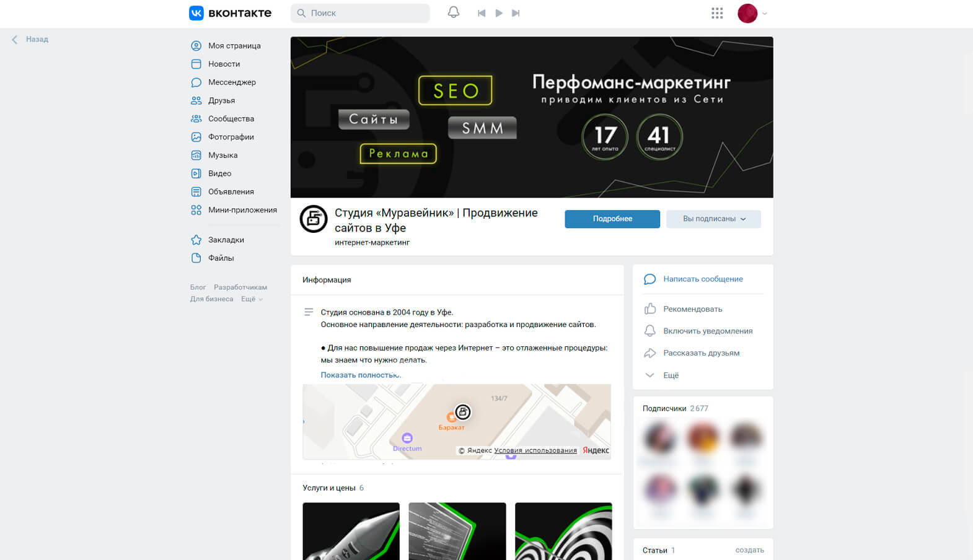
Task: Play music from header player
Action: point(499,13)
